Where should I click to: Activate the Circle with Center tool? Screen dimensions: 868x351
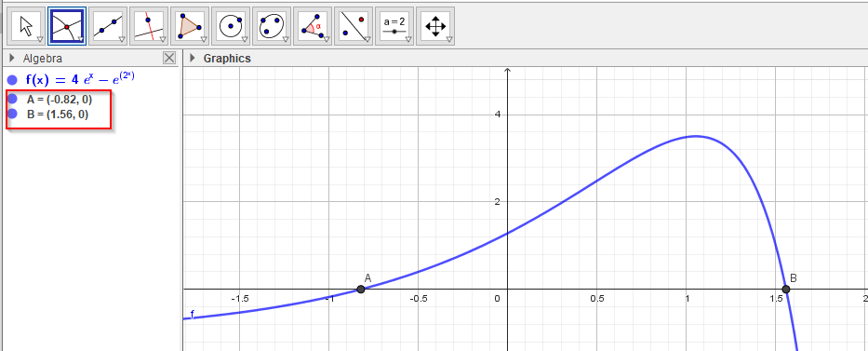(x=231, y=26)
